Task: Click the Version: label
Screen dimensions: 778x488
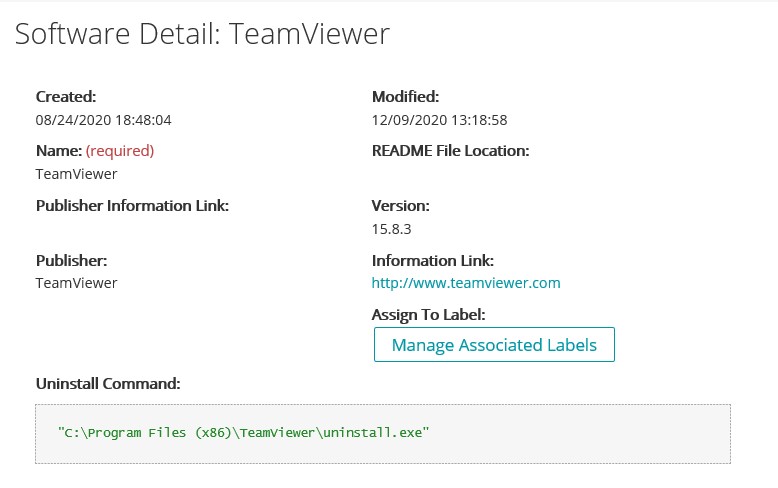Action: coord(400,205)
